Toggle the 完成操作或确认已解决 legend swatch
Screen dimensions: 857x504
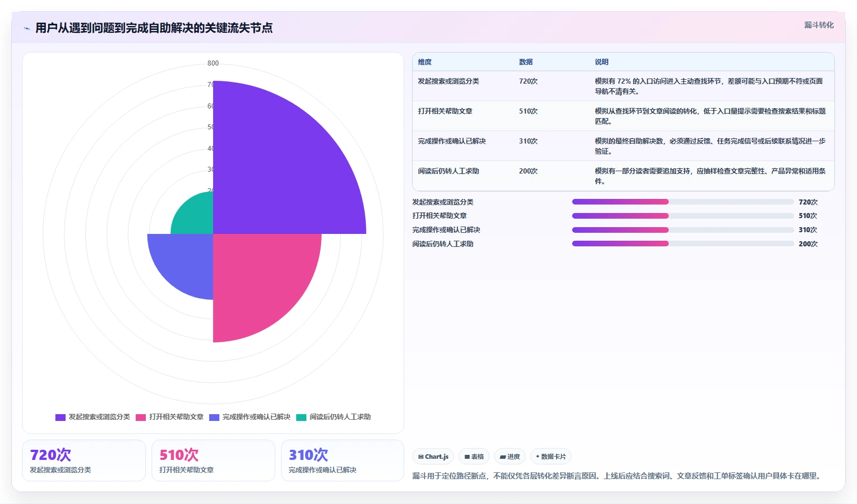click(214, 418)
